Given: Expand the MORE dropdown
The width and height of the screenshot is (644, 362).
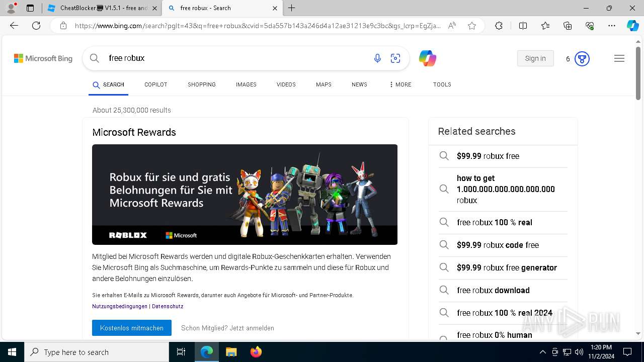Looking at the screenshot, I should pos(400,84).
